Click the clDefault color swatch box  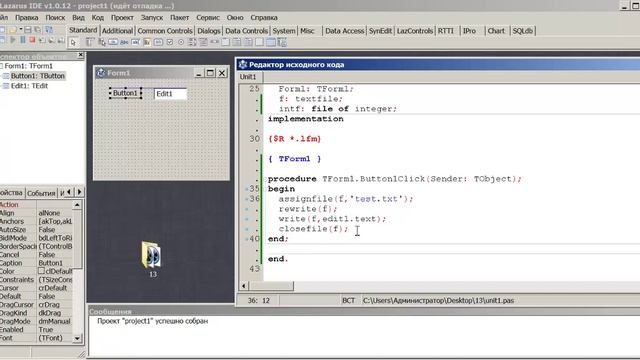coord(41,271)
